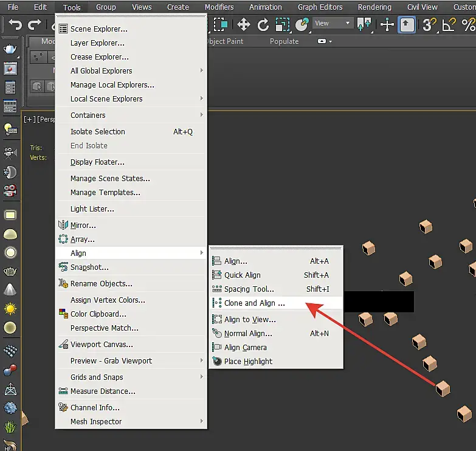This screenshot has width=476, height=451.
Task: Click the Align Camera icon
Action: [x=217, y=347]
